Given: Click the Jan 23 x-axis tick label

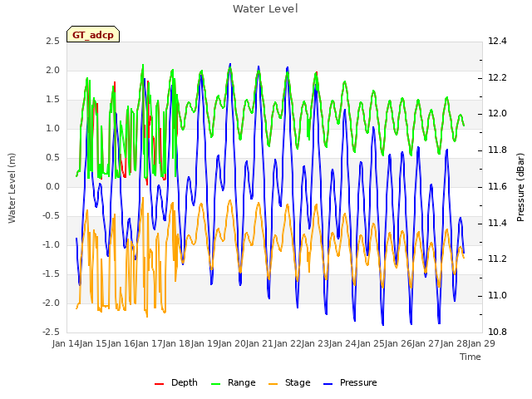Looking at the screenshot, I should click(315, 343).
